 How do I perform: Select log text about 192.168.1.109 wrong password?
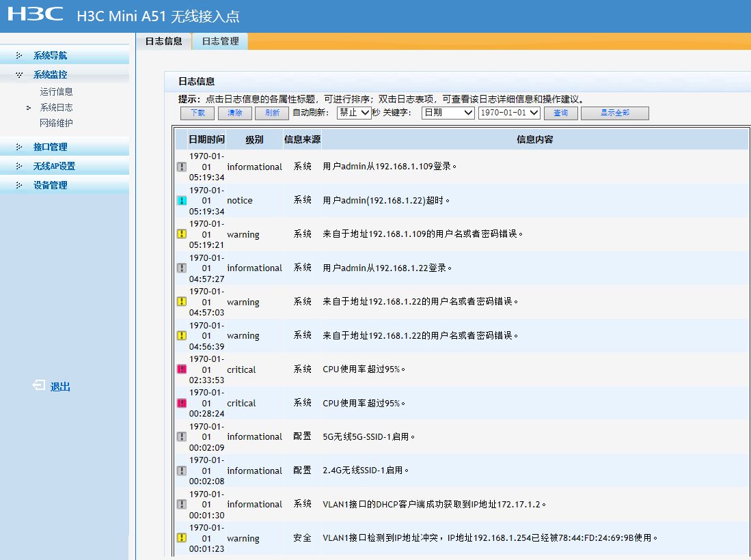coord(422,234)
